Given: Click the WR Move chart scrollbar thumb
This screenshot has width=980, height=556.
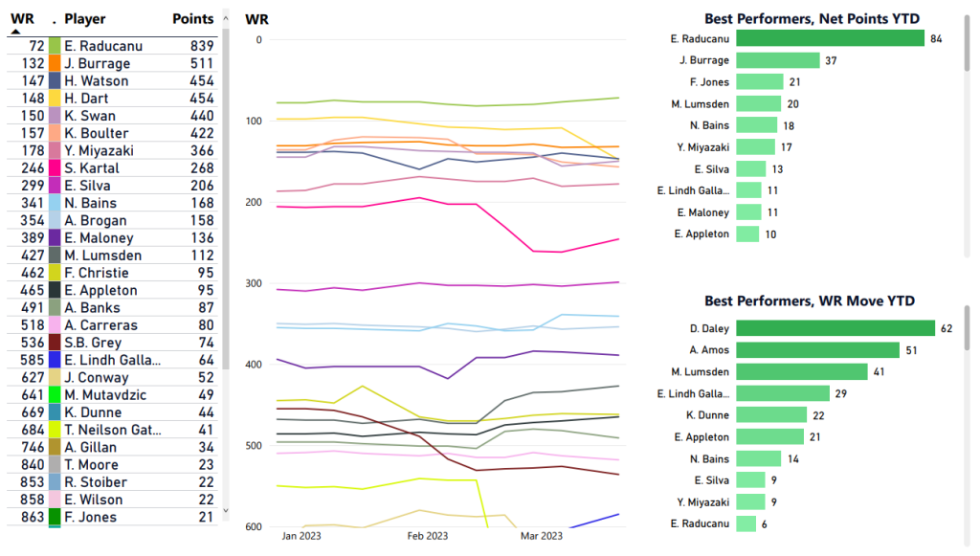Looking at the screenshot, I should (969, 327).
